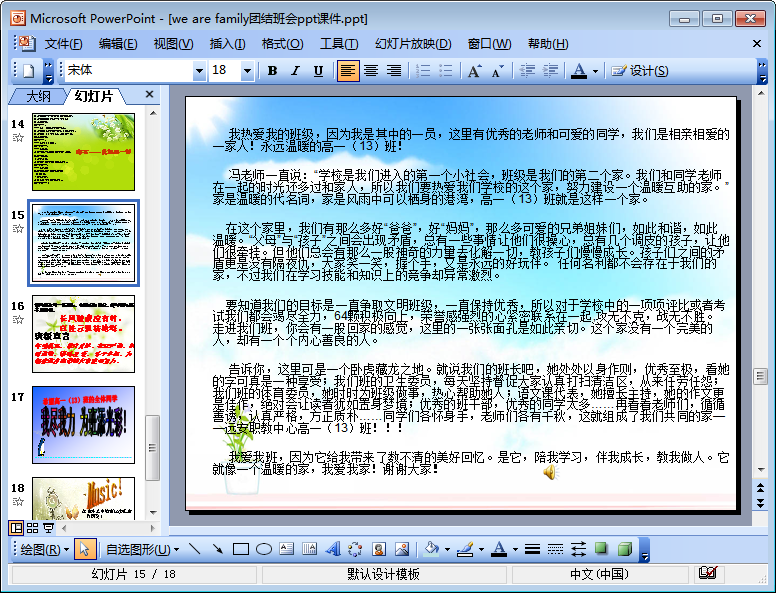Screen dimensions: 776x593
Task: Click animation star icon under slide 16
Action: point(18,320)
